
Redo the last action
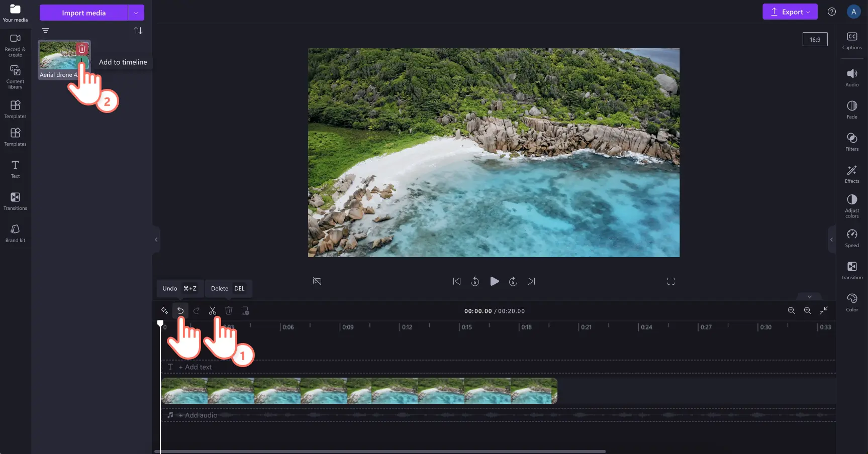click(x=197, y=311)
